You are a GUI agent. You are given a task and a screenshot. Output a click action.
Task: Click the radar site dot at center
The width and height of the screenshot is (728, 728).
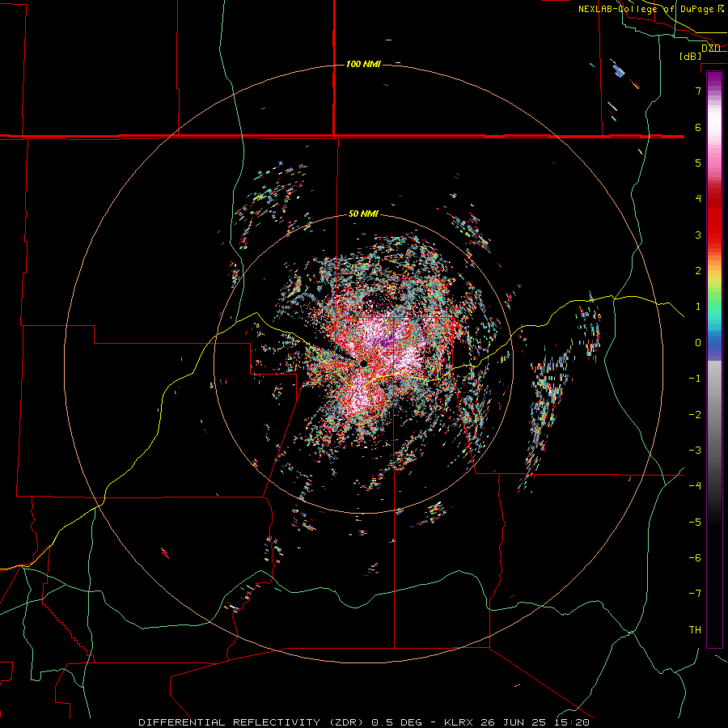coord(363,363)
